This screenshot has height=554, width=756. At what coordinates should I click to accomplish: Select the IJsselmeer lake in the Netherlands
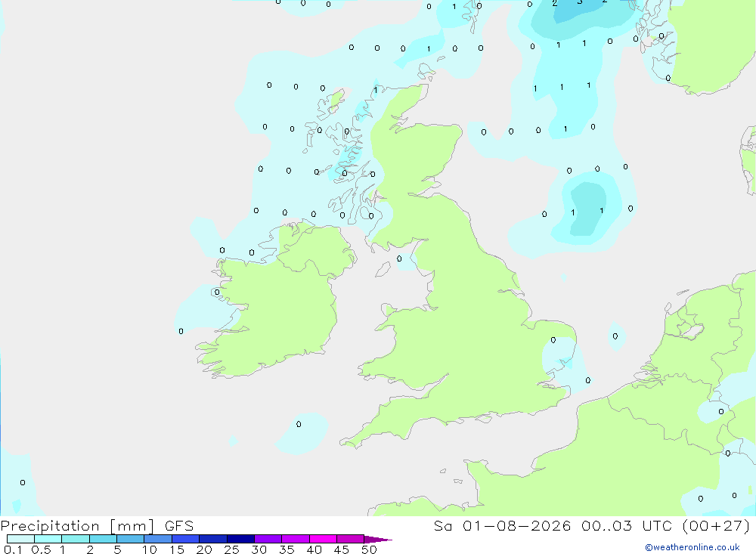click(692, 330)
